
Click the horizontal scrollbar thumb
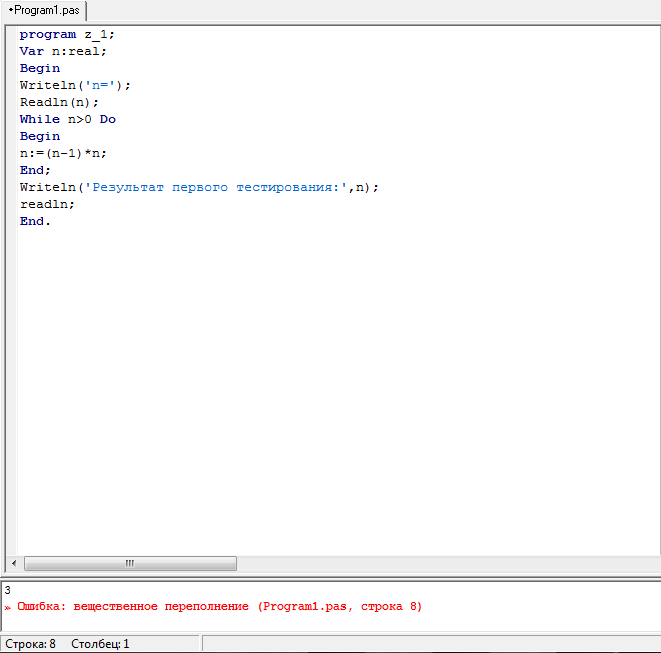[x=129, y=563]
